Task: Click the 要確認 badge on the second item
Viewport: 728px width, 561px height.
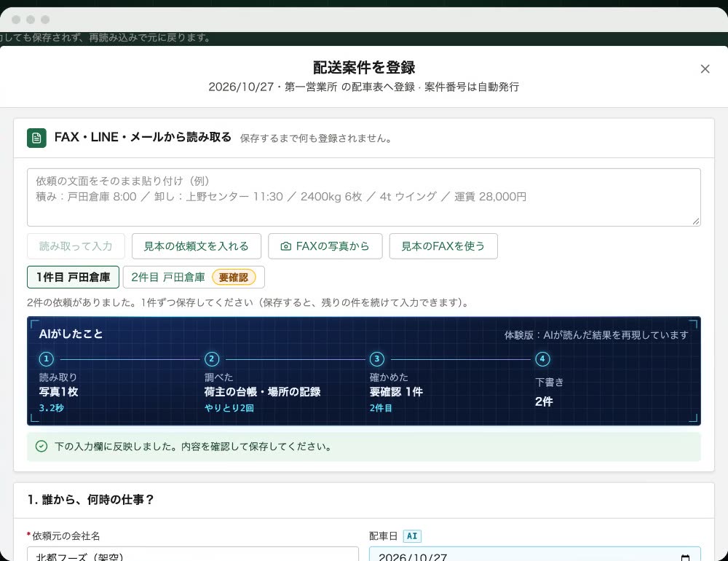Action: click(x=234, y=278)
